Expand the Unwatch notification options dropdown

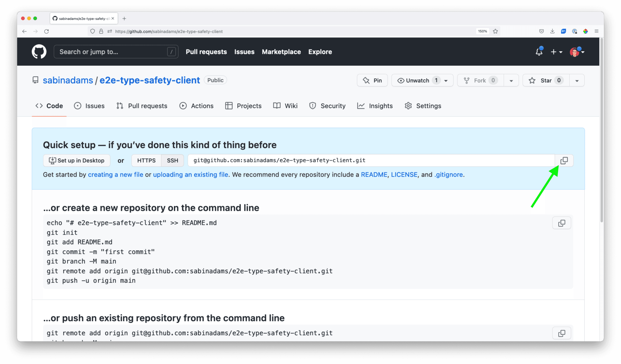pyautogui.click(x=446, y=80)
